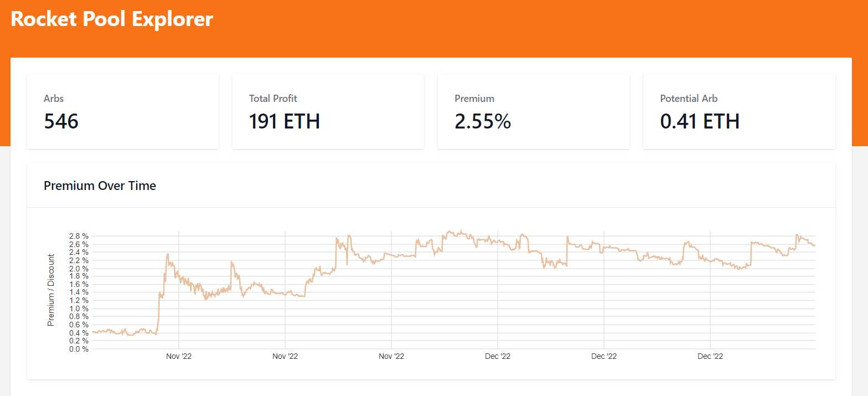
Task: Select the Premium card
Action: (x=533, y=111)
